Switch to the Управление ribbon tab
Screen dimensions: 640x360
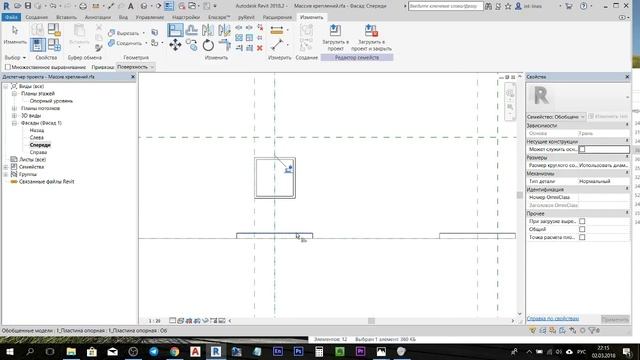149,17
